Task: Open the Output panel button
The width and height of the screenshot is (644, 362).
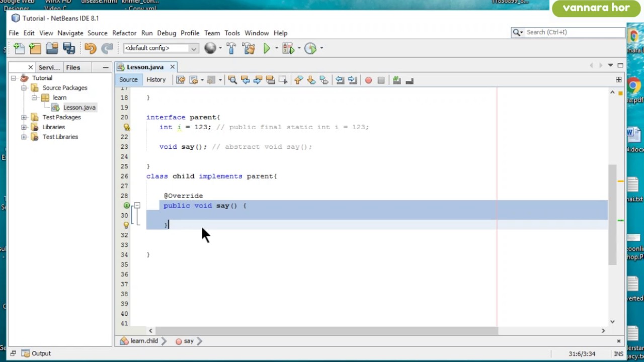Action: click(x=36, y=353)
